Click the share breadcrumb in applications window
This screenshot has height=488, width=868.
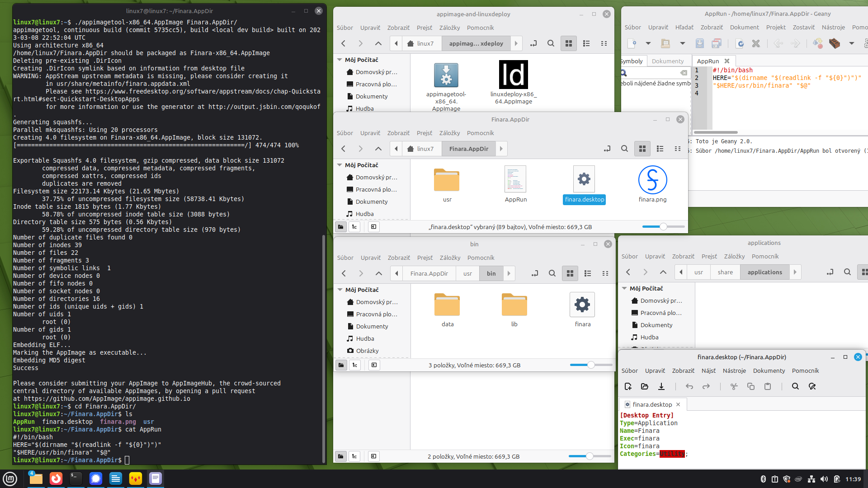(725, 272)
